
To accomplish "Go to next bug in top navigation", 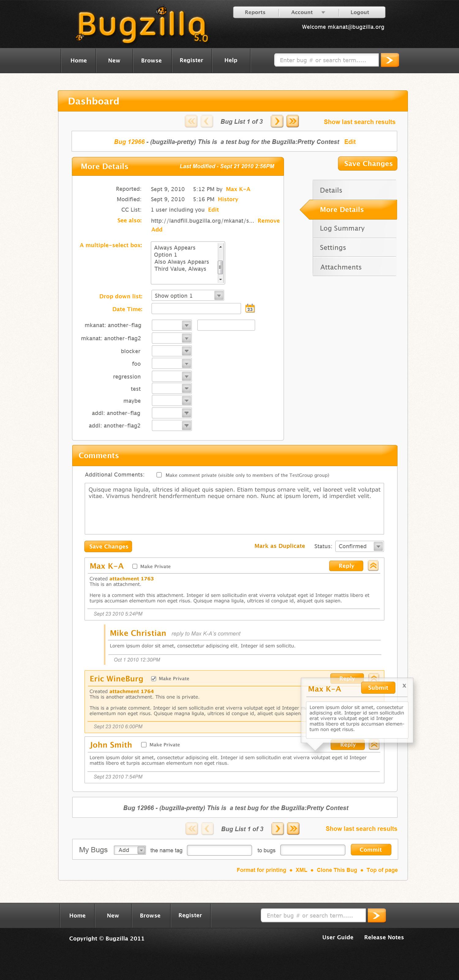I will [277, 121].
